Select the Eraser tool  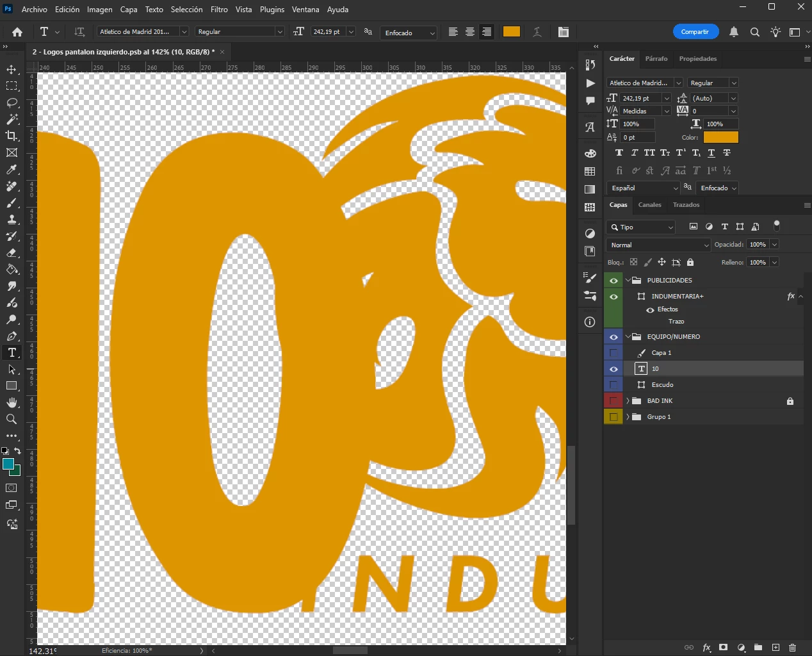[x=12, y=252]
